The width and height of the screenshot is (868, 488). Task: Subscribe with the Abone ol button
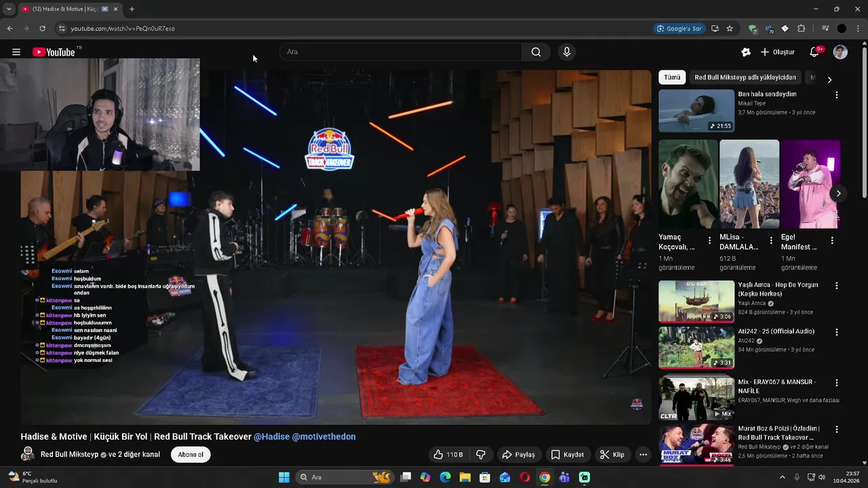pyautogui.click(x=191, y=455)
